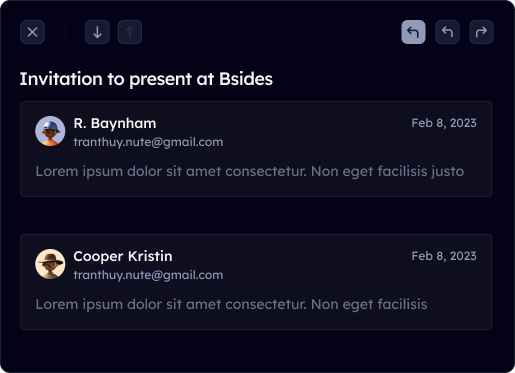
Task: Click the highlighted reply arrow button
Action: [413, 32]
